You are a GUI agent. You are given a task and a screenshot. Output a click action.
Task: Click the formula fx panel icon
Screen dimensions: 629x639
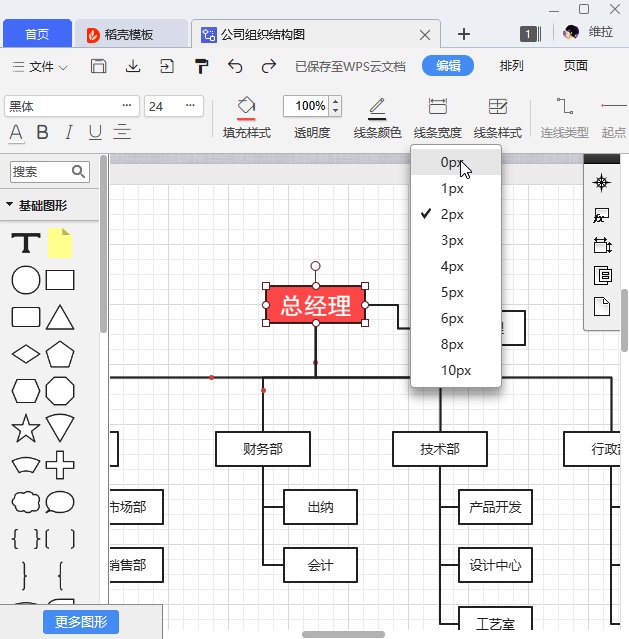[x=602, y=215]
